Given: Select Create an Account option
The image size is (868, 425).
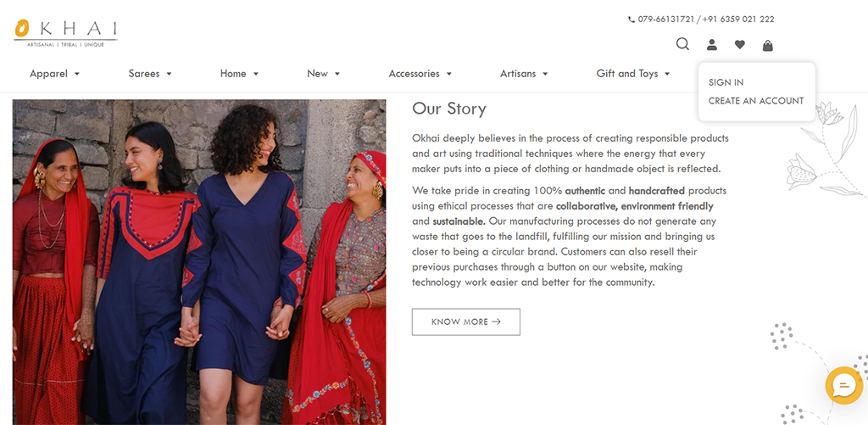Looking at the screenshot, I should point(756,101).
